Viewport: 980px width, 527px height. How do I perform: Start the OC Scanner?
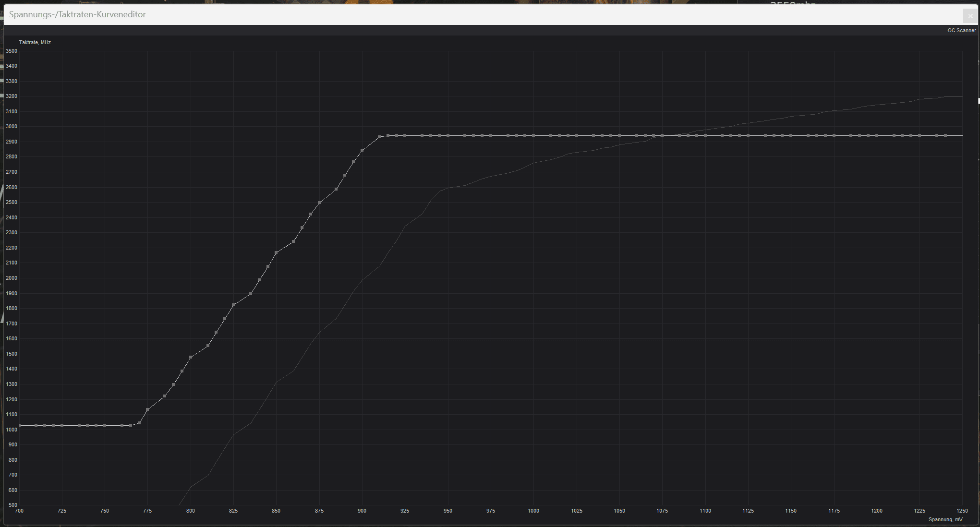click(x=961, y=30)
